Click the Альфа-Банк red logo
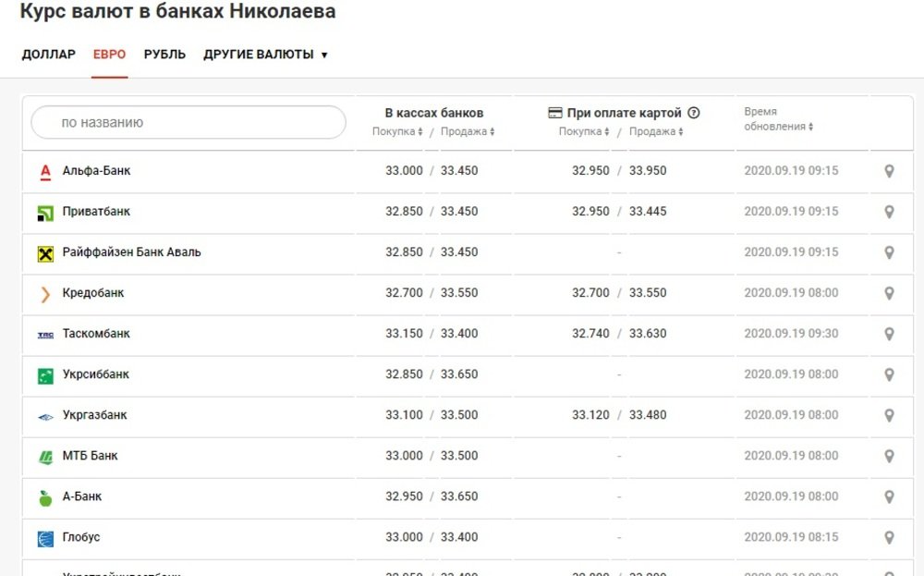Image resolution: width=924 pixels, height=576 pixels. click(45, 172)
